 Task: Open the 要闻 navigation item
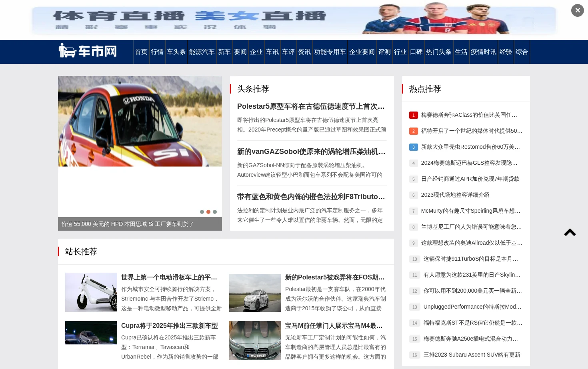pos(240,52)
